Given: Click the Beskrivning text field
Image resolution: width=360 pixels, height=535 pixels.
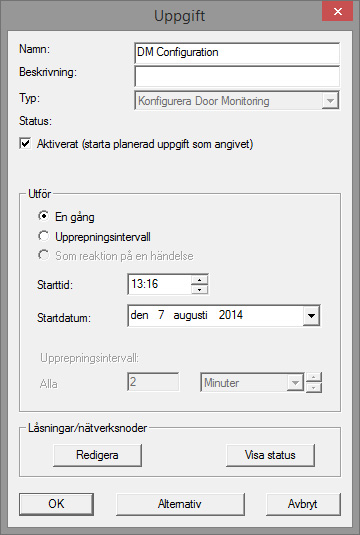Looking at the screenshot, I should (237, 76).
